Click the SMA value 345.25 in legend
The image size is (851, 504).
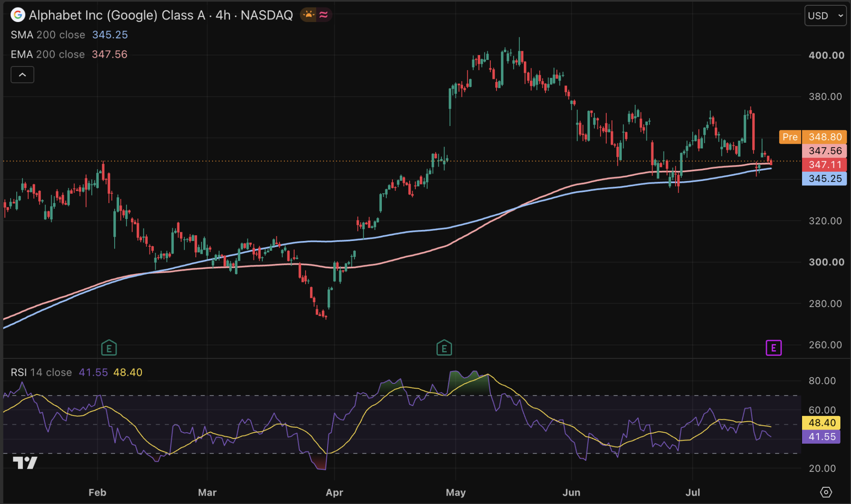tap(110, 35)
